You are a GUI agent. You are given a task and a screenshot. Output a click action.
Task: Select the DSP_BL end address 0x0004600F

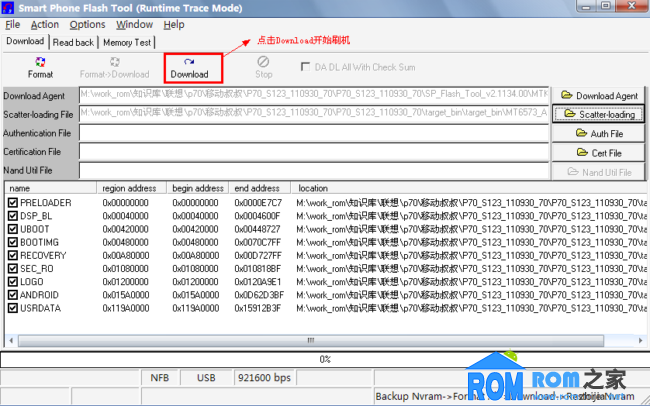coord(257,216)
